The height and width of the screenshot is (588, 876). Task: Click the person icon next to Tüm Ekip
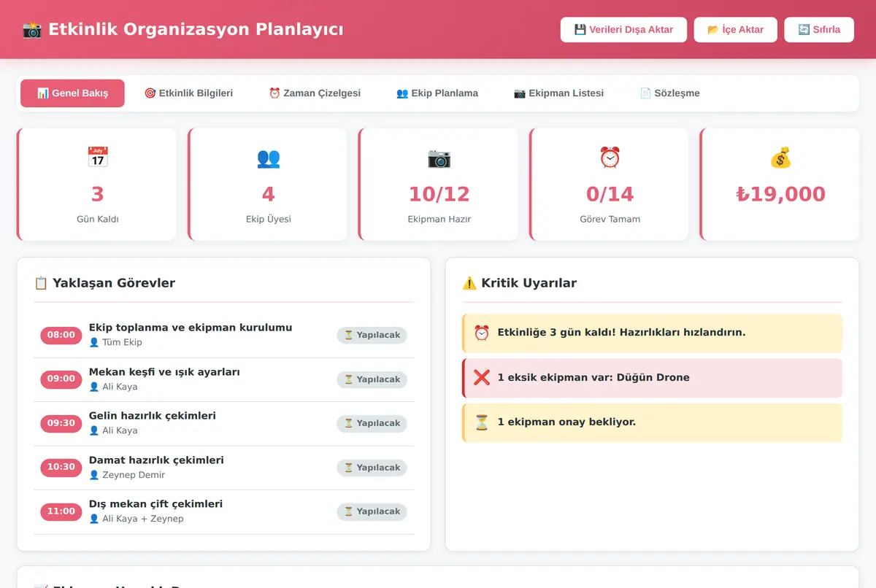pyautogui.click(x=93, y=342)
